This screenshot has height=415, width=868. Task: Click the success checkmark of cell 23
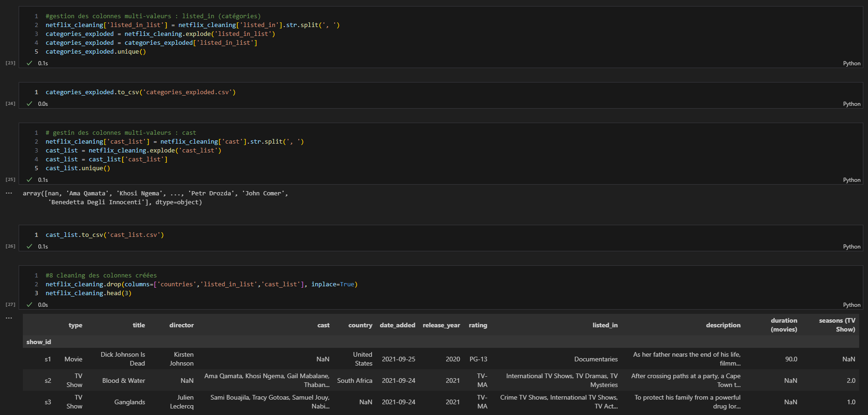29,63
